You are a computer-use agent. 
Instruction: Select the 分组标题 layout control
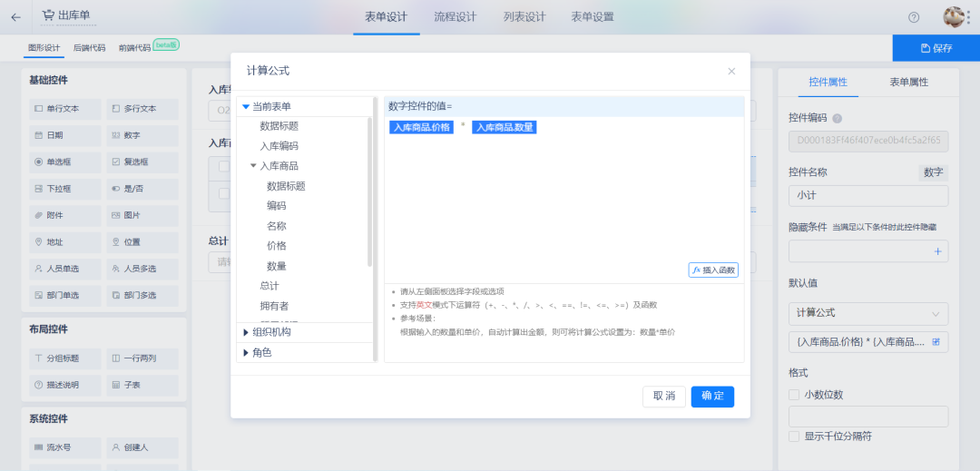(65, 358)
